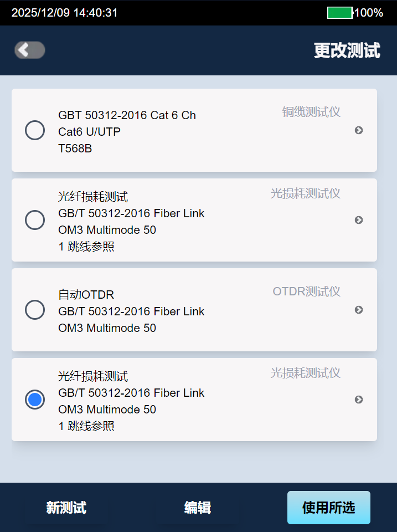
Task: Click the T568B wiring text
Action: [x=75, y=148]
